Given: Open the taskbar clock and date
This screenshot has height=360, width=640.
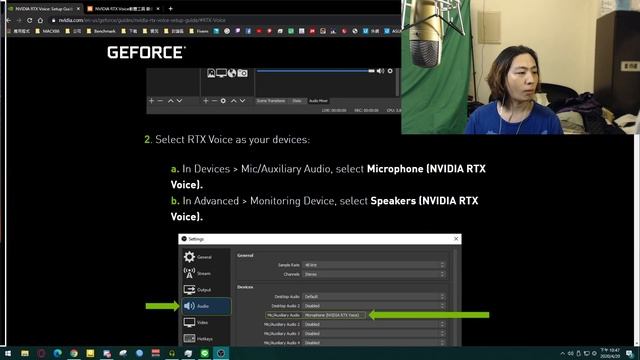Looking at the screenshot, I should pyautogui.click(x=610, y=353).
